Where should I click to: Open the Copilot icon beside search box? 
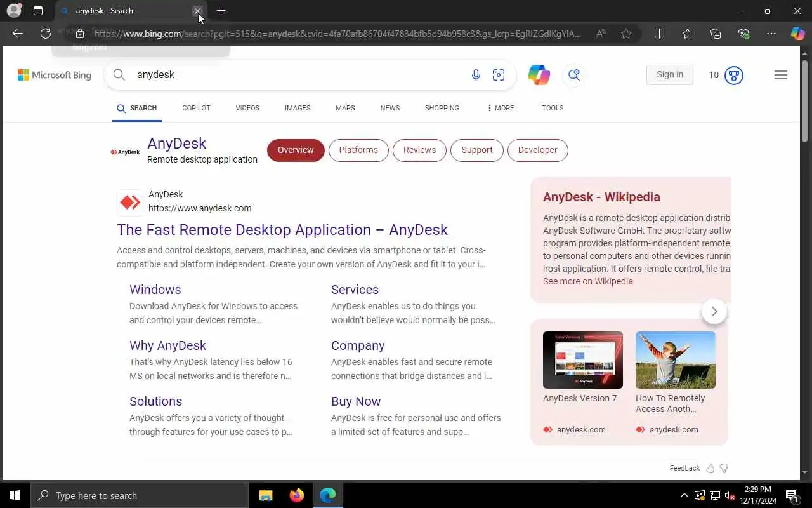[x=539, y=75]
